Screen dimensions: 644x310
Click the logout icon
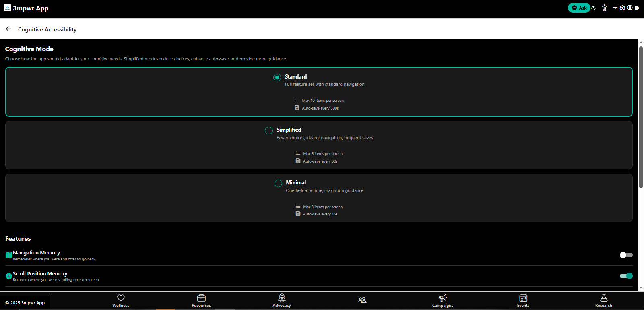tap(637, 8)
